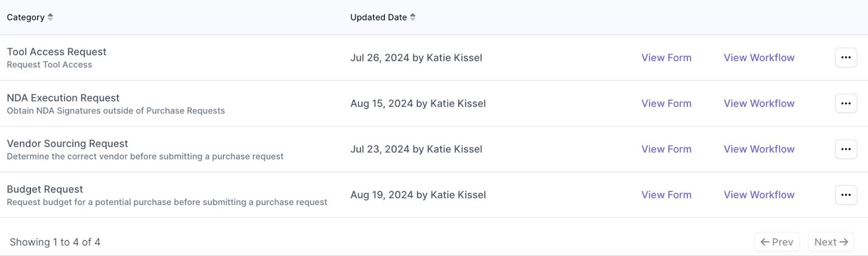The image size is (868, 256).
Task: Select the Budget Request category title
Action: [x=45, y=189]
